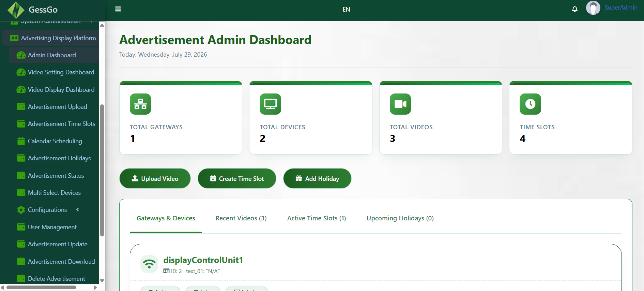Click the Upload Video button
Image resolution: width=644 pixels, height=291 pixels.
pyautogui.click(x=155, y=178)
